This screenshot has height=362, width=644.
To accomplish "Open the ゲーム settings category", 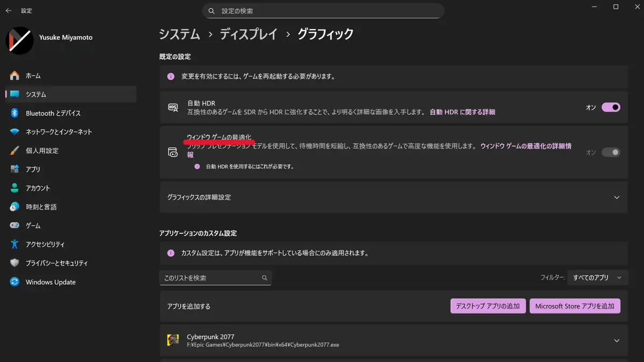I will click(x=33, y=226).
